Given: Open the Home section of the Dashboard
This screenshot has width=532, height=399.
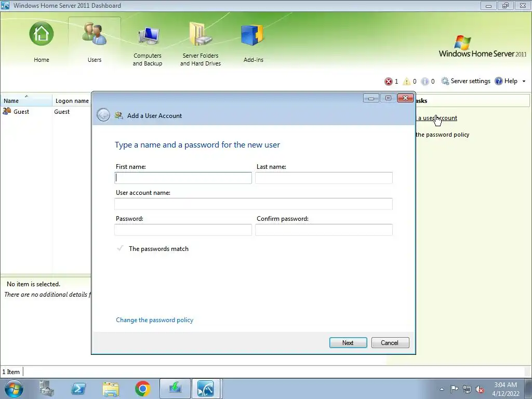Looking at the screenshot, I should [42, 42].
